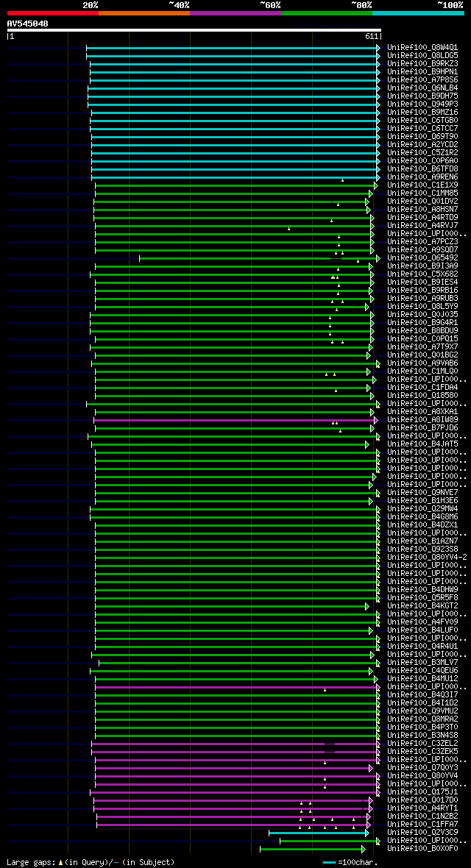Click the UniRef100_C5Z1R2 entry
The image size is (471, 868).
coord(422,152)
